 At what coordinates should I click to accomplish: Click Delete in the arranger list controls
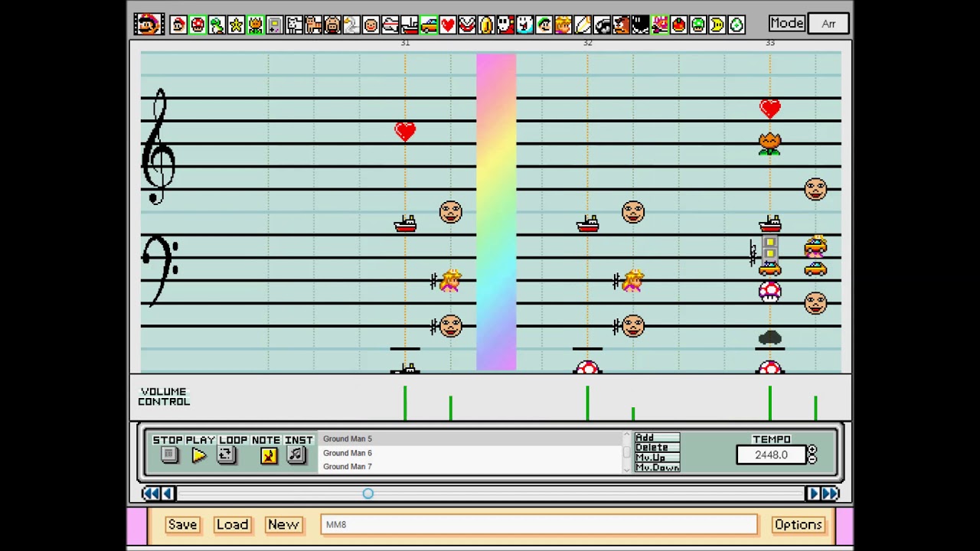(656, 448)
